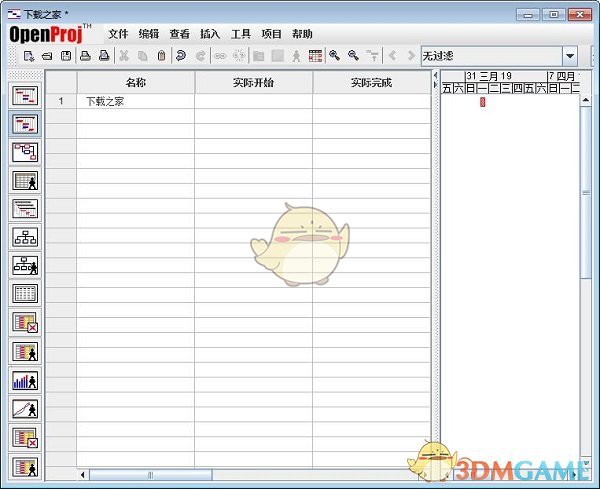The image size is (600, 489).
Task: Open the 项目 menu
Action: 271,34
